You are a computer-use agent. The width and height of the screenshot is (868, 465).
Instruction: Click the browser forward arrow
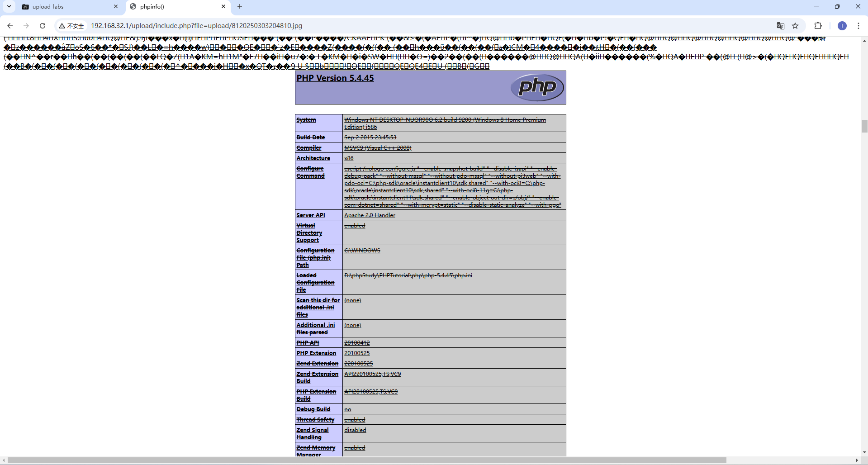[26, 26]
